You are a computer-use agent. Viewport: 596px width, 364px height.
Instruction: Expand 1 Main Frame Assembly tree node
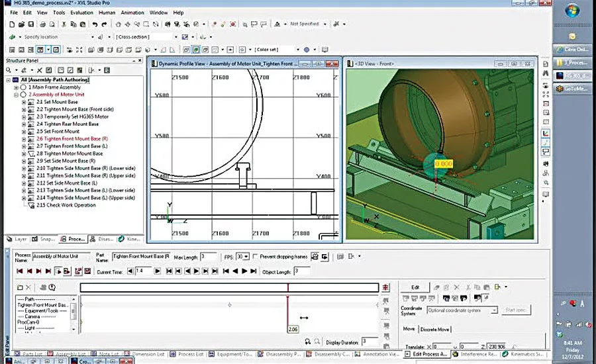tap(17, 87)
